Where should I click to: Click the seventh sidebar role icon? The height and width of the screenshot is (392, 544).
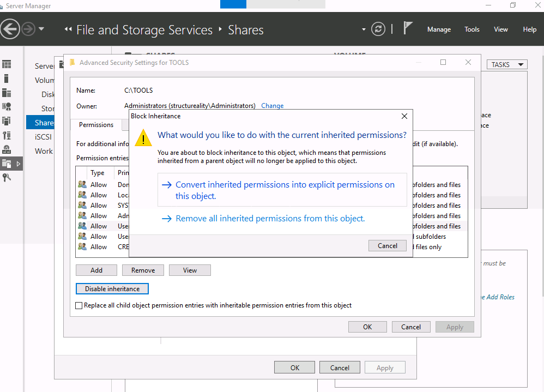[x=7, y=149]
